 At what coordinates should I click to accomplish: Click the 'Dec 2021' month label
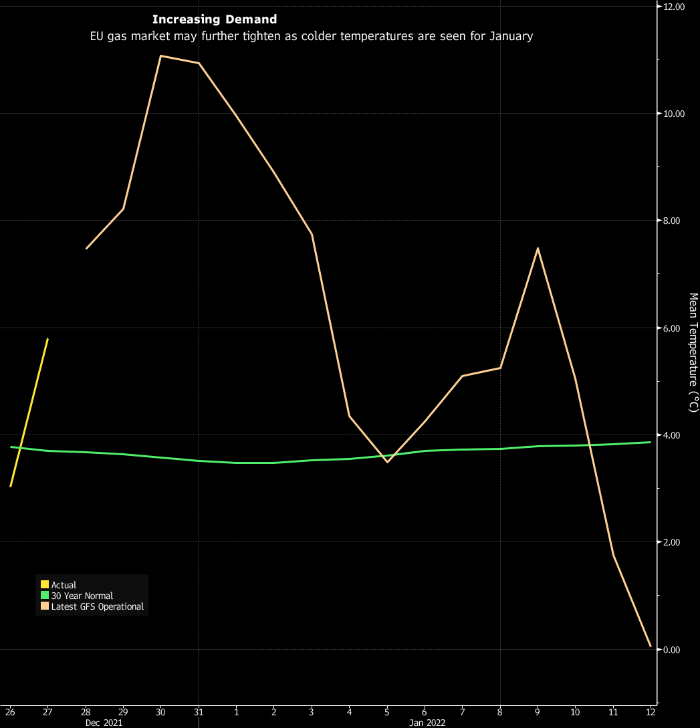[104, 723]
